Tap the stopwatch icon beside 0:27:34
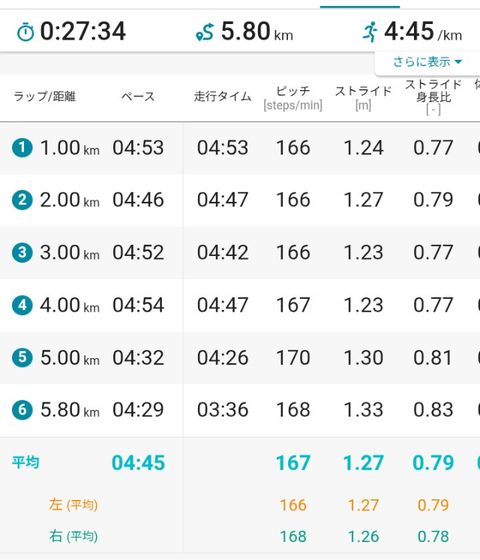The height and width of the screenshot is (560, 480). point(26,32)
